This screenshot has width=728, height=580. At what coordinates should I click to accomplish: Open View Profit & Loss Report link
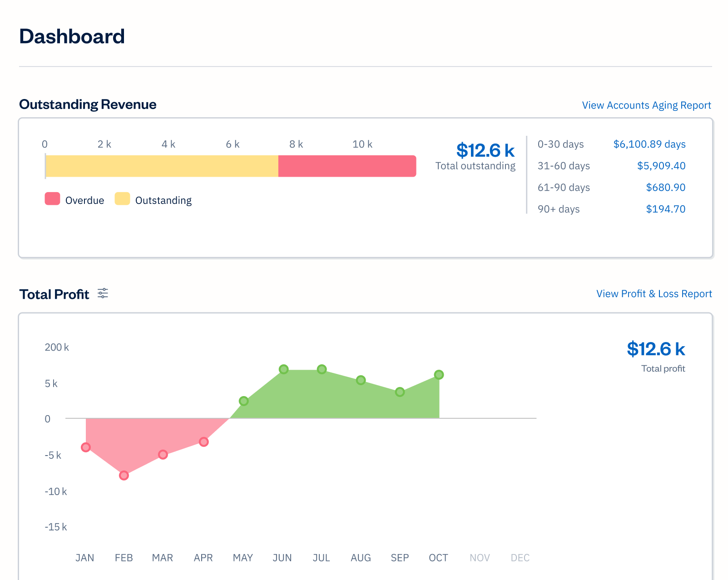(x=654, y=294)
